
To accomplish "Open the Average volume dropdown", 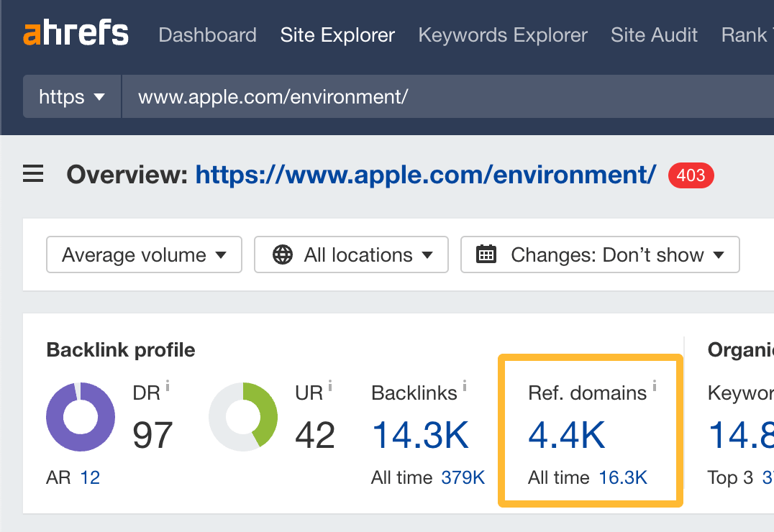I will tap(143, 254).
